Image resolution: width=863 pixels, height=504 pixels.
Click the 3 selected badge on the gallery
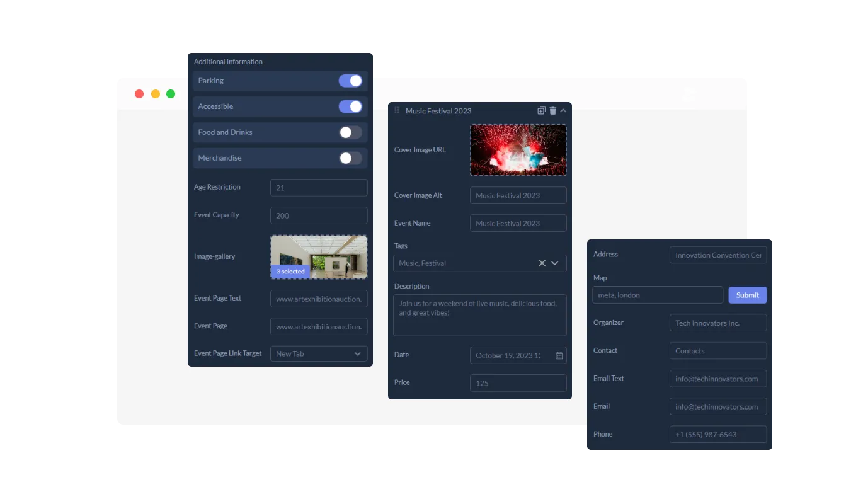pyautogui.click(x=290, y=272)
